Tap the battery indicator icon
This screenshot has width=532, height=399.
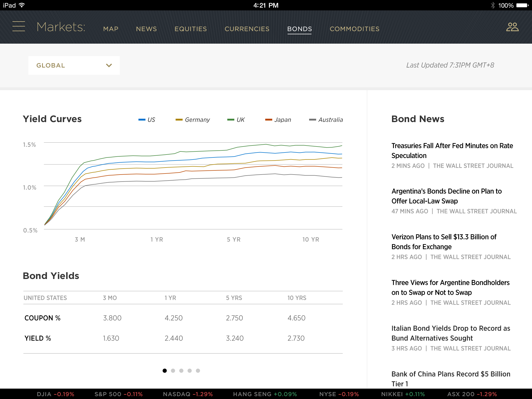coord(522,5)
